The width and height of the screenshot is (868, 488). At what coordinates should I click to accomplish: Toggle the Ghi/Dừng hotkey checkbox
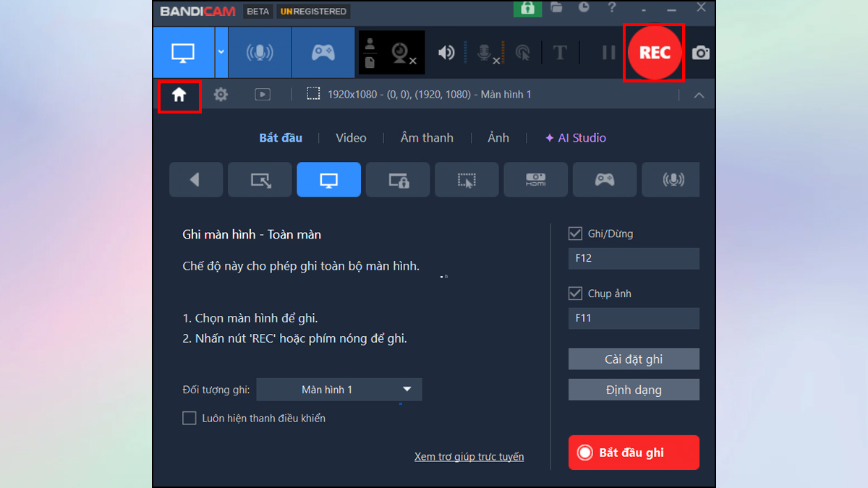point(576,234)
